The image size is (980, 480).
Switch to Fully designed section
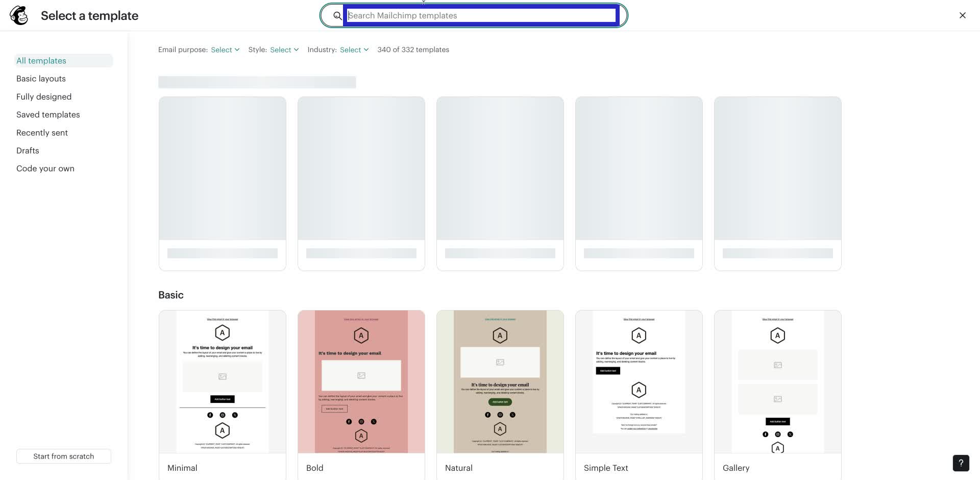(44, 97)
